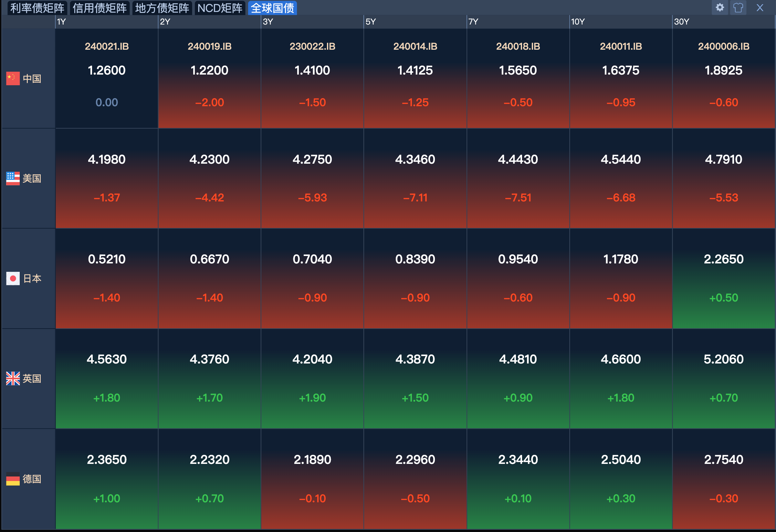
Task: Select US 10Y yield cell 4.5440
Action: click(x=620, y=159)
